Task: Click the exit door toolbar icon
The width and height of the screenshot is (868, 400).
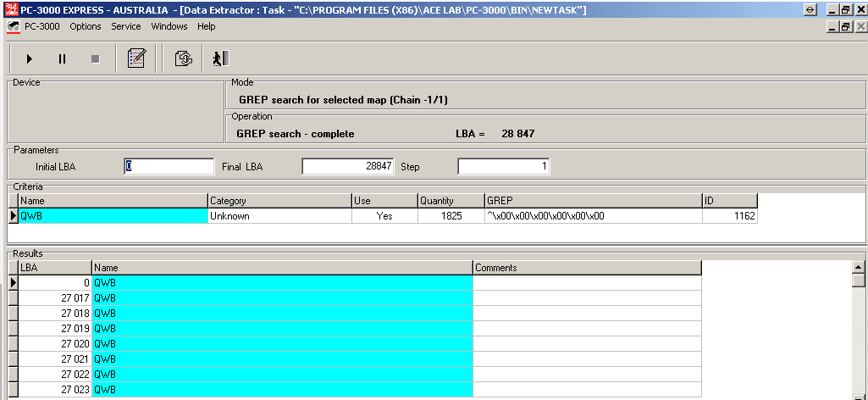Action: pos(221,58)
